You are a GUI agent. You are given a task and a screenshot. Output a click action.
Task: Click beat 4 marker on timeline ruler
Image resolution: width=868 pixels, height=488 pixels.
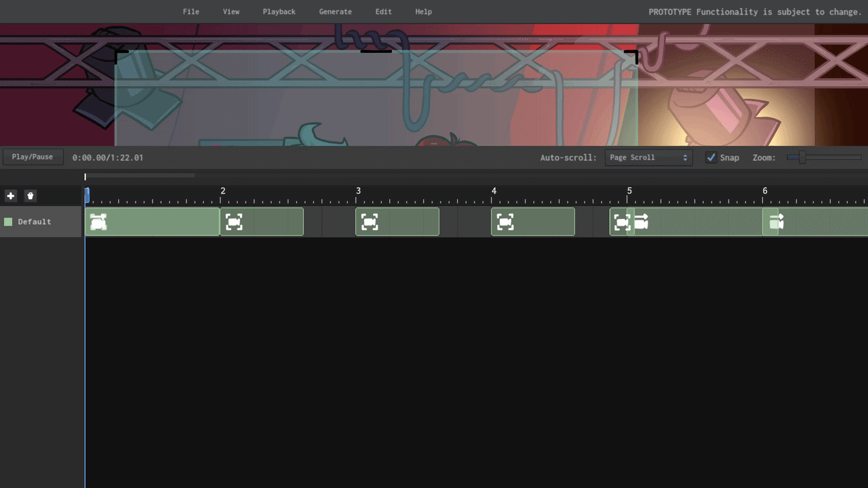tap(494, 192)
